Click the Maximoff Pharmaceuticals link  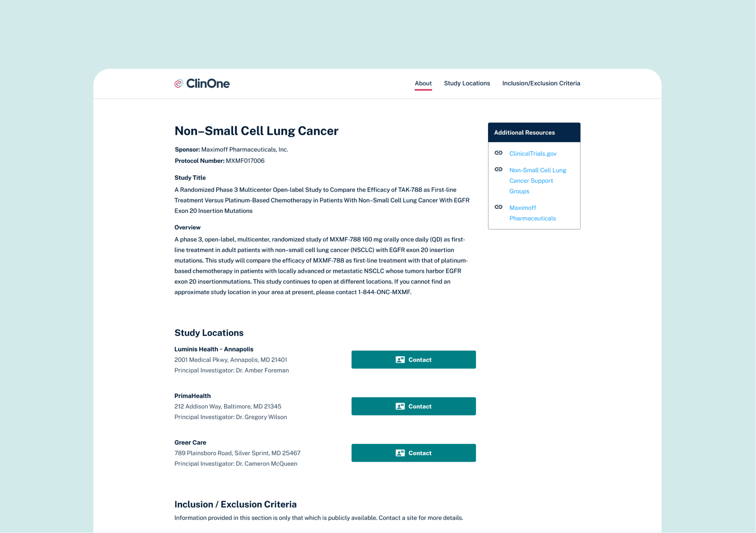click(532, 213)
